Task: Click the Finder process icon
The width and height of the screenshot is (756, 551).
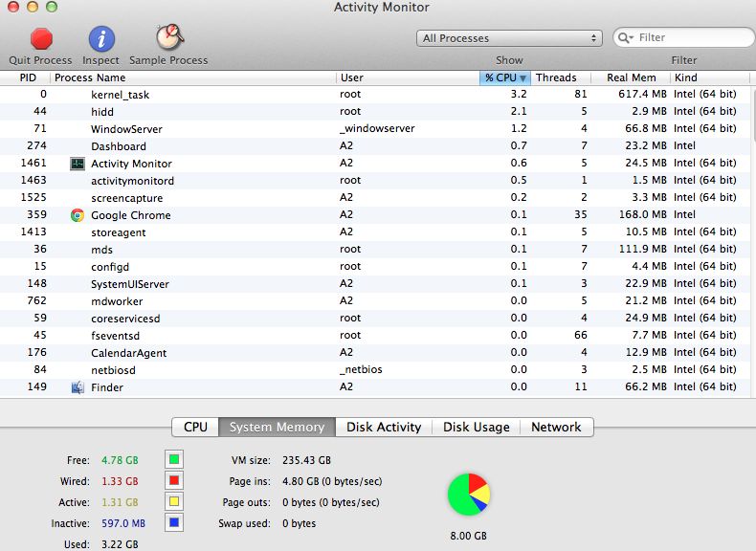Action: click(x=78, y=387)
